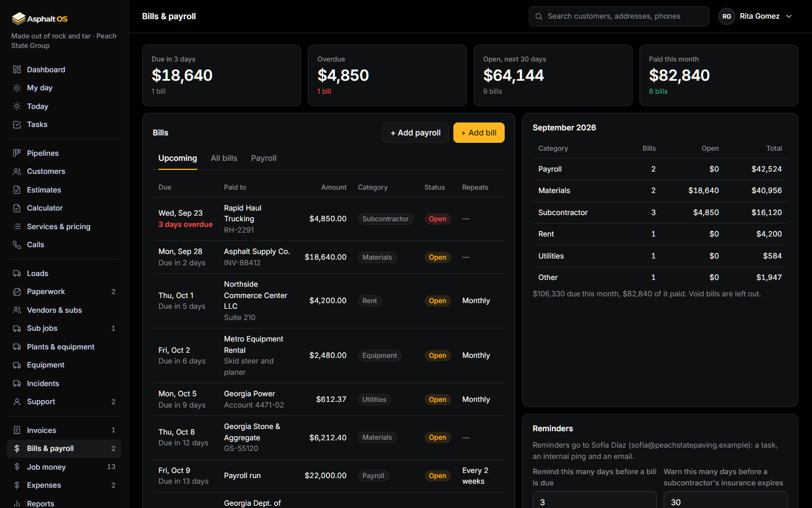Open the Payroll tab
This screenshot has width=812, height=508.
(264, 159)
